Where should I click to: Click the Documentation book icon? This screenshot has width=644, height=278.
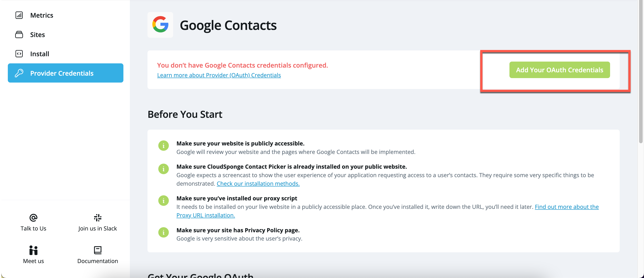point(98,250)
